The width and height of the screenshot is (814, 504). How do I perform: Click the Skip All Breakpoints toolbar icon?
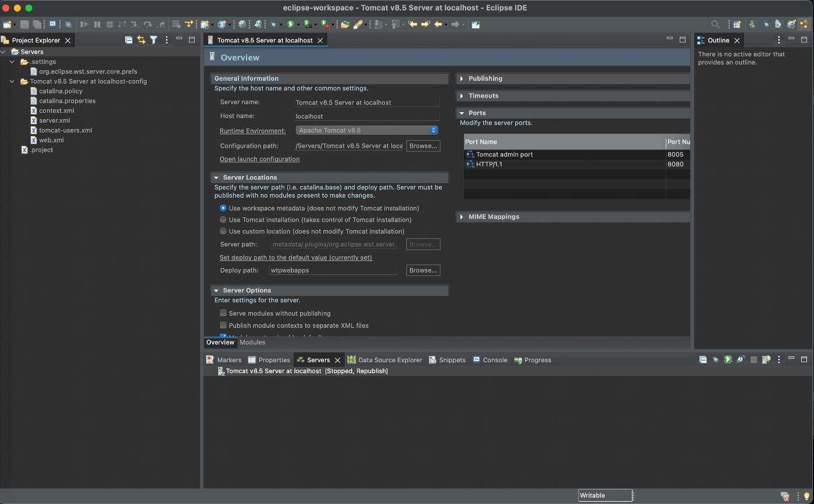coord(68,24)
